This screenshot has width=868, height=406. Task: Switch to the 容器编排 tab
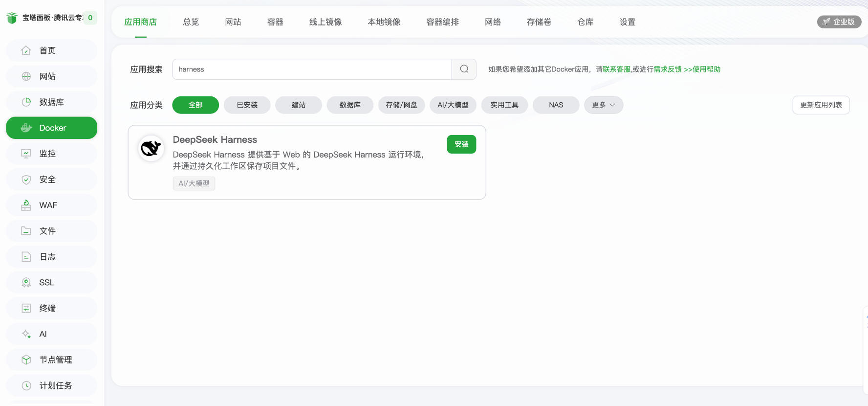pos(443,22)
